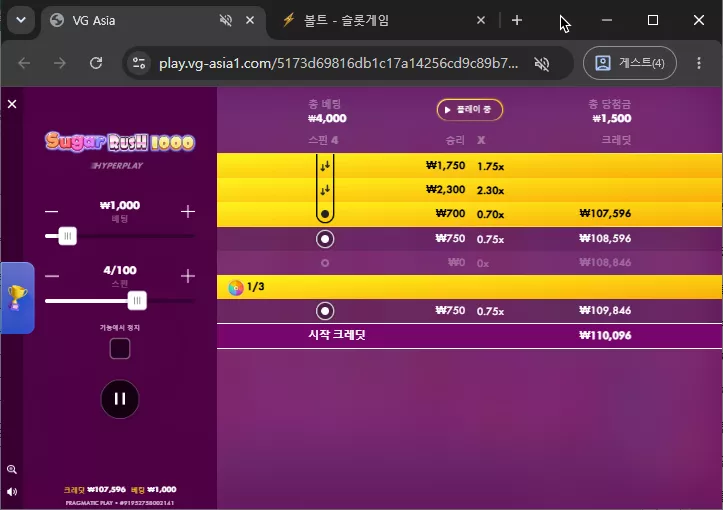The height and width of the screenshot is (510, 723).
Task: Open the Chrome three-dot menu
Action: 699,63
